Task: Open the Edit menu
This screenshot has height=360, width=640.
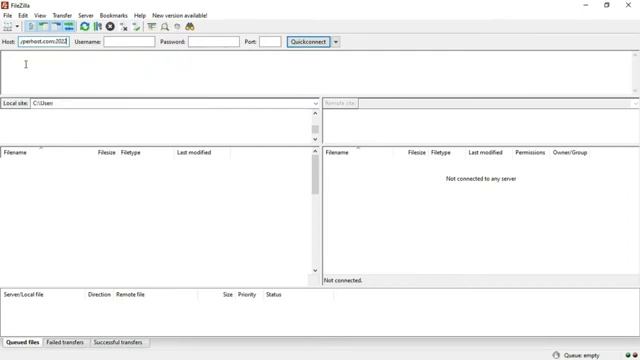Action: click(23, 16)
